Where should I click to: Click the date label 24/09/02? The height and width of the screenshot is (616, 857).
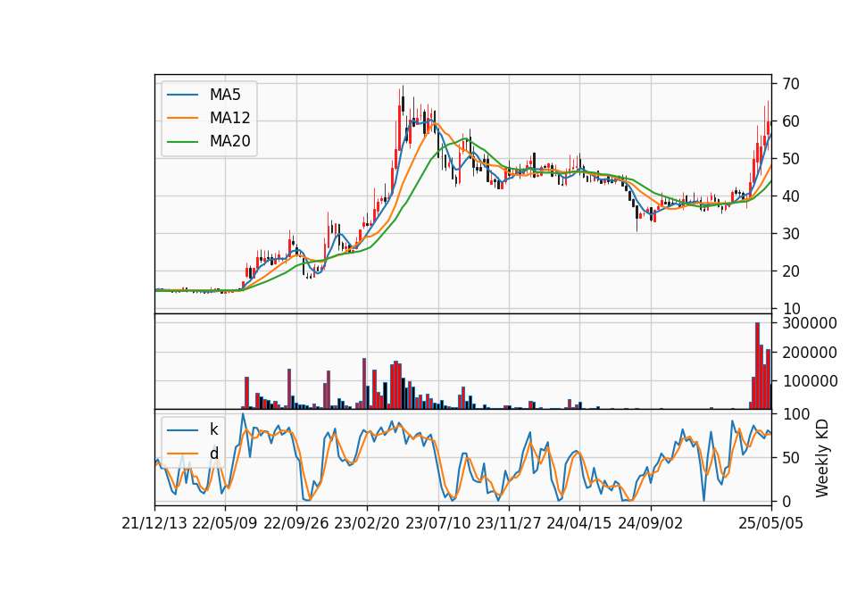point(651,524)
